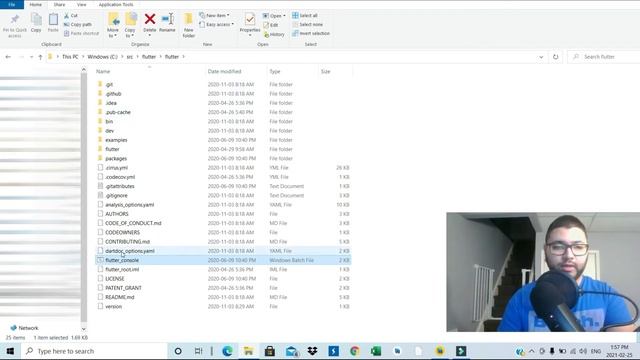Expand the Open button dropdown
This screenshot has height=360, width=640.
284,16
